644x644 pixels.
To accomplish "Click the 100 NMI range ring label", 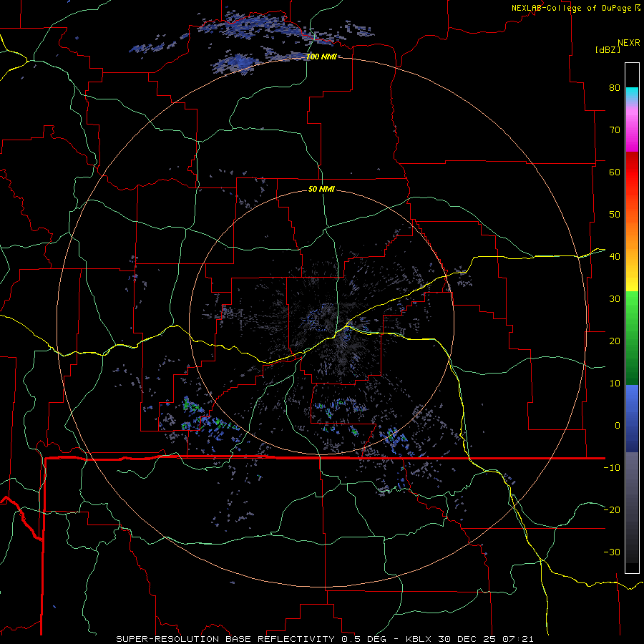I will tap(321, 57).
